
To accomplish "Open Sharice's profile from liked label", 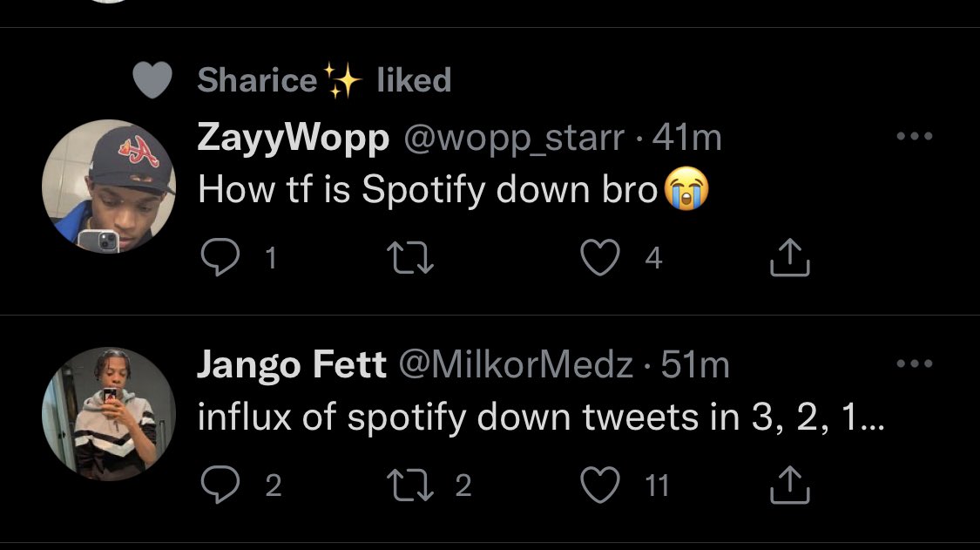I will 258,81.
